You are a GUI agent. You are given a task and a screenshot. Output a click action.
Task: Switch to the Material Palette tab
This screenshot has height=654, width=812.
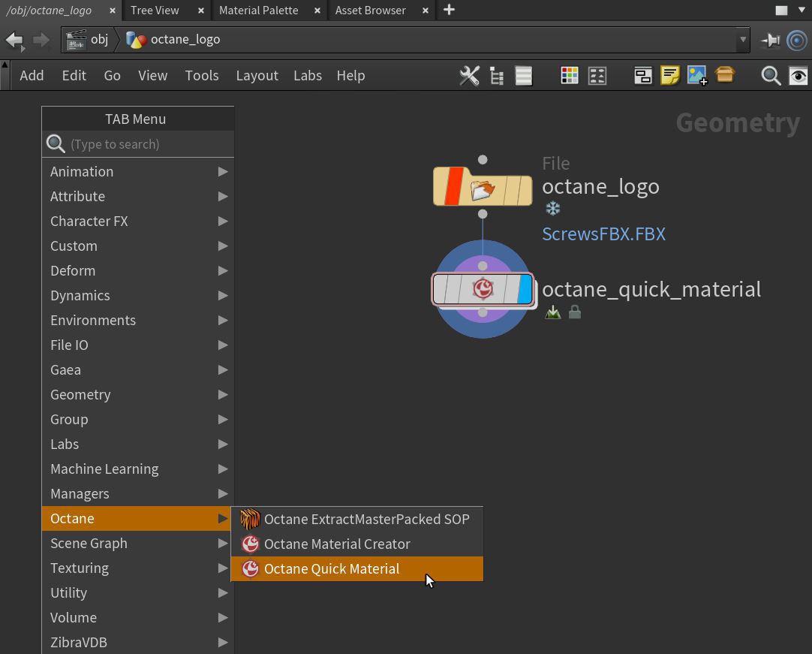click(258, 11)
